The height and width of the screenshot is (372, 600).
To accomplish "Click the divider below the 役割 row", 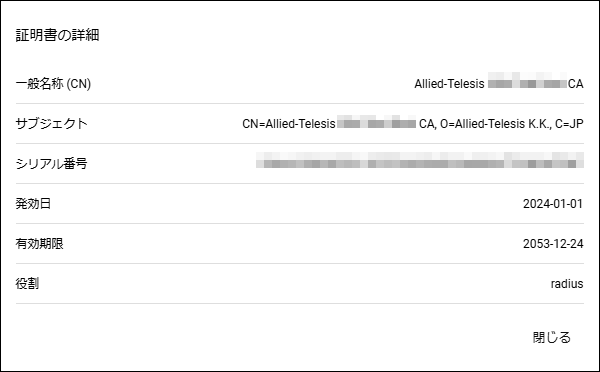I will (300, 303).
